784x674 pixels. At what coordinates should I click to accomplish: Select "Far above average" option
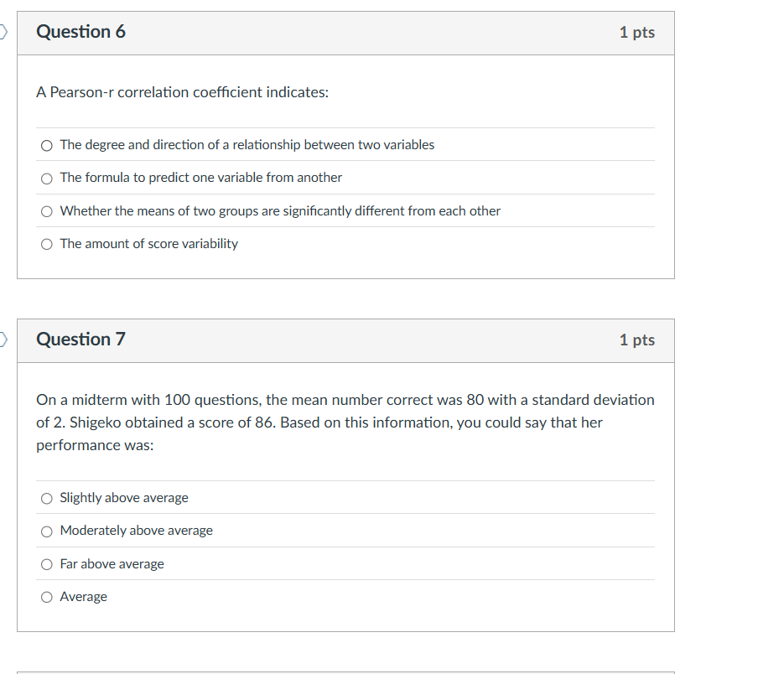point(47,564)
